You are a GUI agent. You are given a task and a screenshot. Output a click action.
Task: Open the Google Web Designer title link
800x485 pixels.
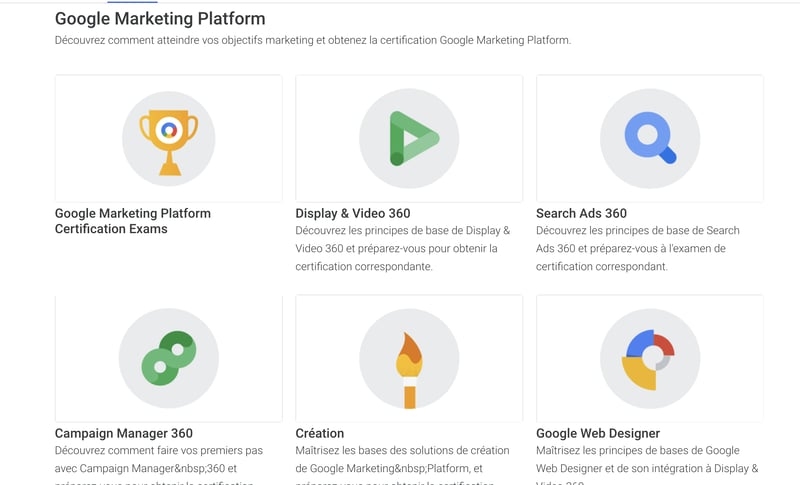coord(597,433)
